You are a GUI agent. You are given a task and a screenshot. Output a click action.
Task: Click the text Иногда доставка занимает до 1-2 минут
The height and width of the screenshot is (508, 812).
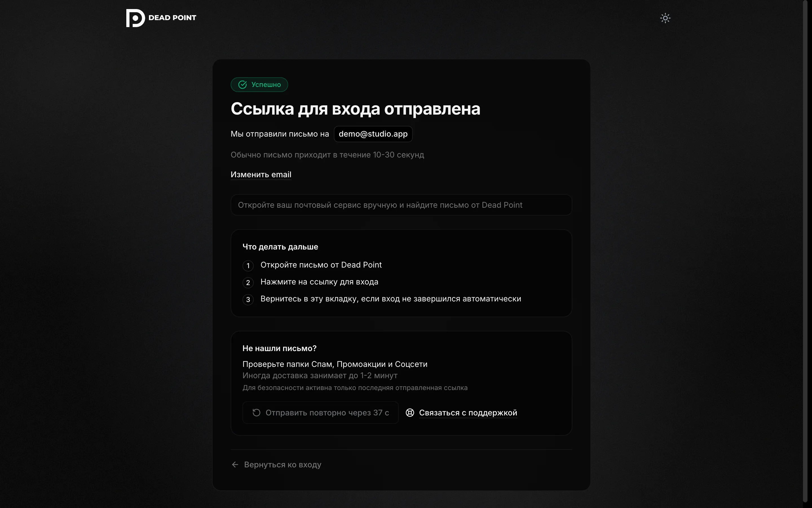[320, 376]
